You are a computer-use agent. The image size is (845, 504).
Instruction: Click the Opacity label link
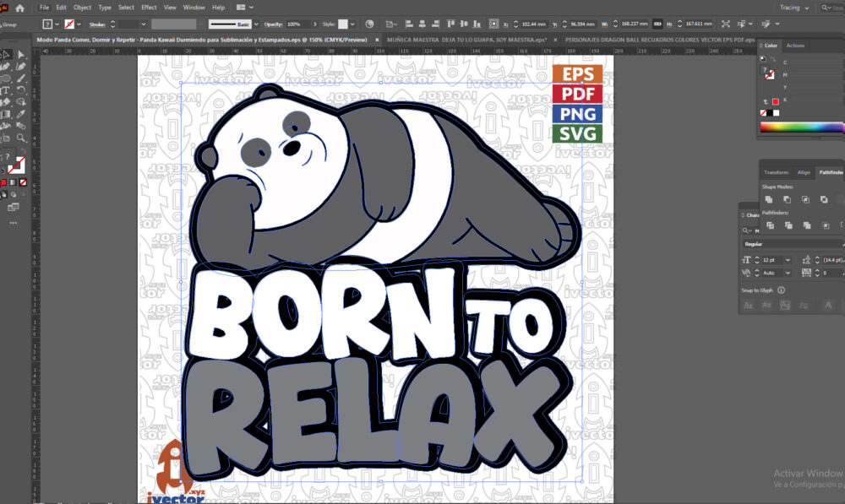coord(273,24)
